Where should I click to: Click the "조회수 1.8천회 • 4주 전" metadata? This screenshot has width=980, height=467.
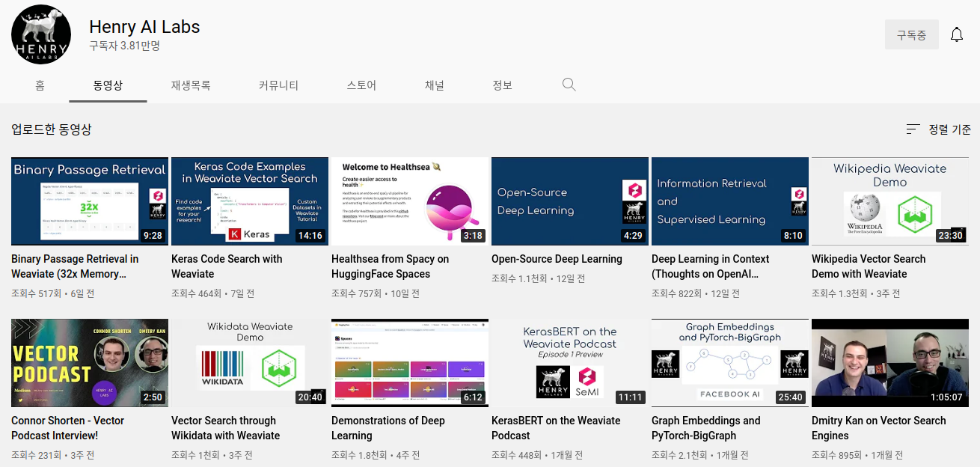pos(376,455)
